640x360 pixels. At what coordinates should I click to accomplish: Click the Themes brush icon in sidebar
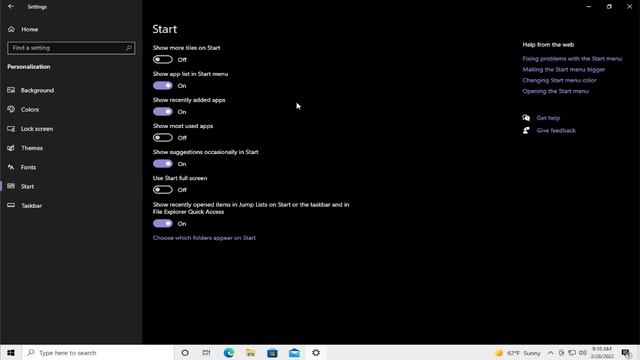pos(11,148)
